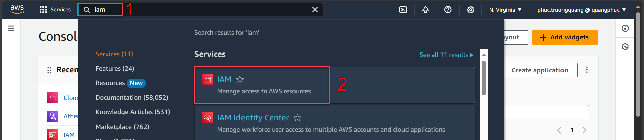
Task: Favorite IAM Identity Center with its star
Action: pos(297,118)
